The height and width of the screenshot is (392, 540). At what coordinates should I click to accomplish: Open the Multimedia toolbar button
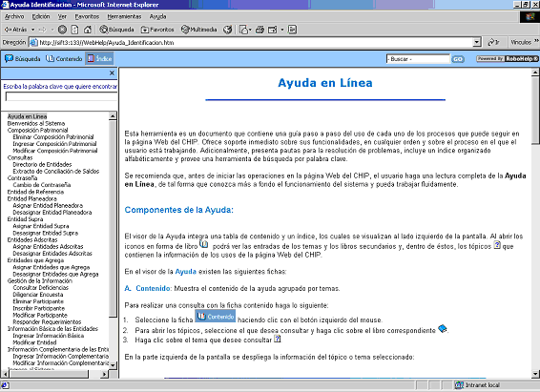[x=199, y=30]
